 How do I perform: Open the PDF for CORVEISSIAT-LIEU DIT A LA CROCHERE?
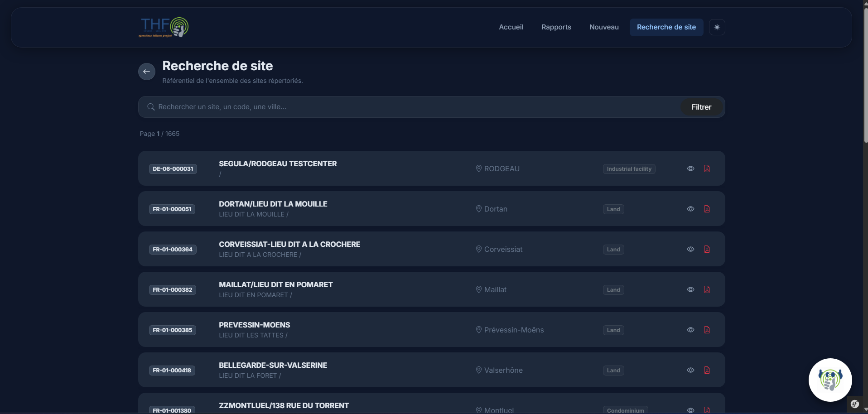pyautogui.click(x=707, y=249)
